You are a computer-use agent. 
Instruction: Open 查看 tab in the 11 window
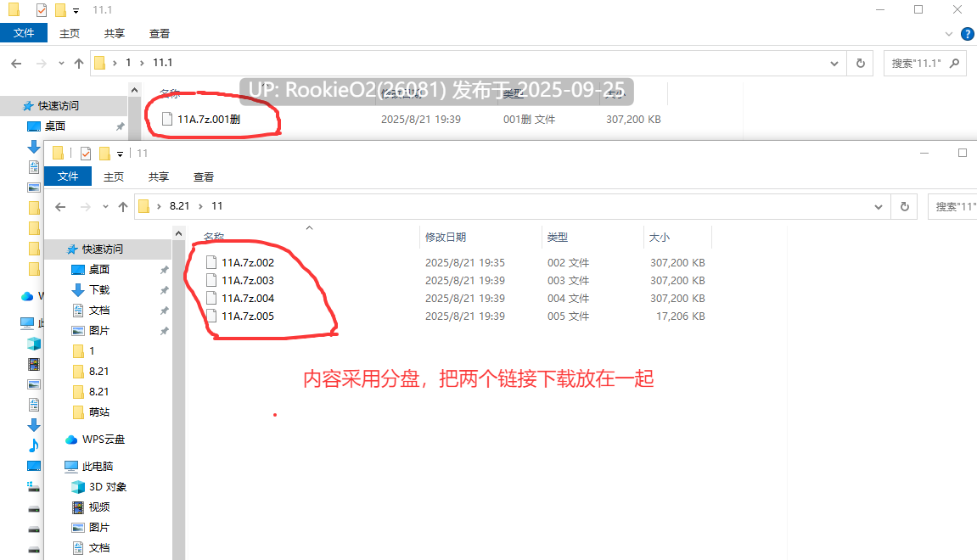[203, 176]
